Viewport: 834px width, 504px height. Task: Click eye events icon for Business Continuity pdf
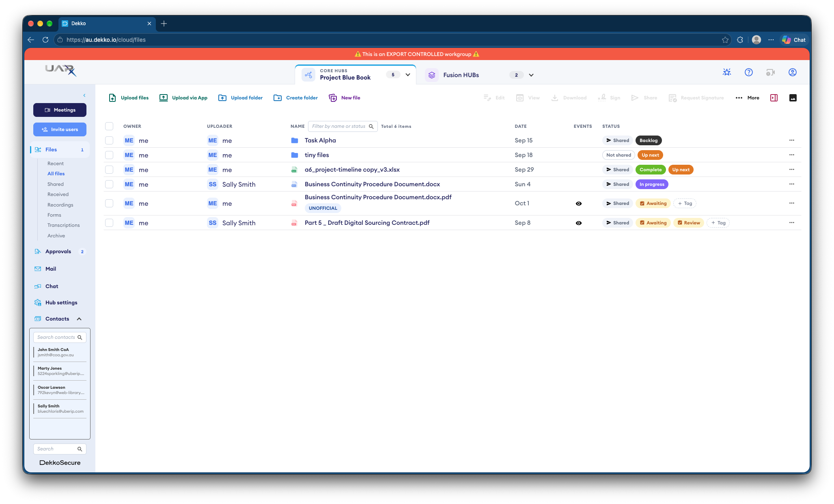tap(579, 204)
